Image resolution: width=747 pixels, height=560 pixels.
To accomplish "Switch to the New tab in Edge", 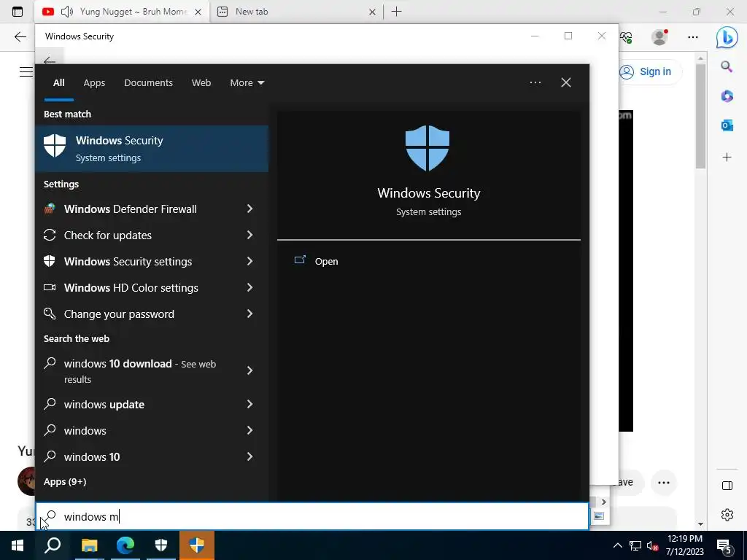I will tap(295, 12).
